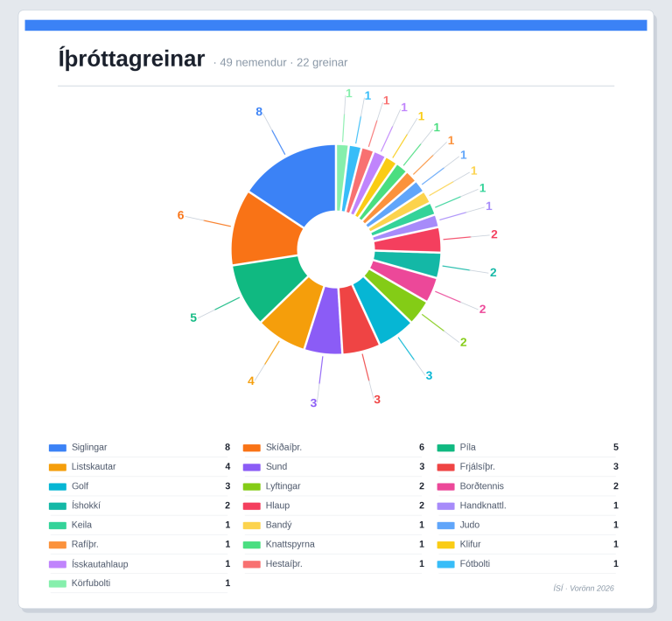
Task: Click the blue data label 8
Action: 259,112
